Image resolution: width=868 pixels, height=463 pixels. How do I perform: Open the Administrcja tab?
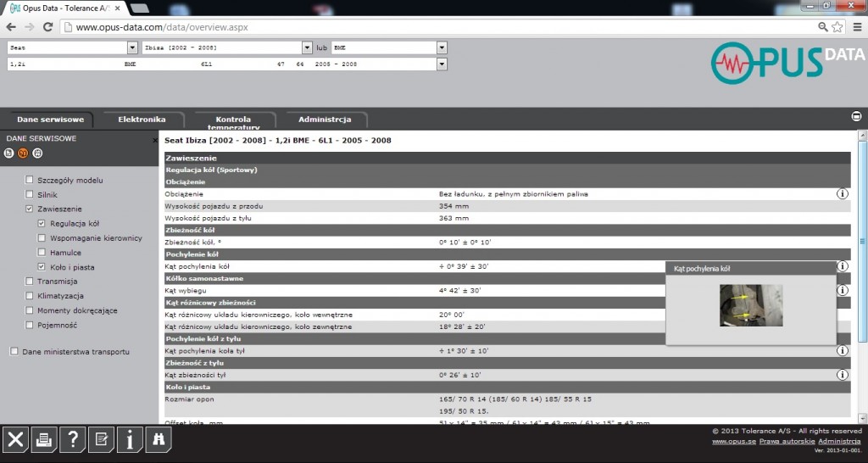pyautogui.click(x=325, y=120)
